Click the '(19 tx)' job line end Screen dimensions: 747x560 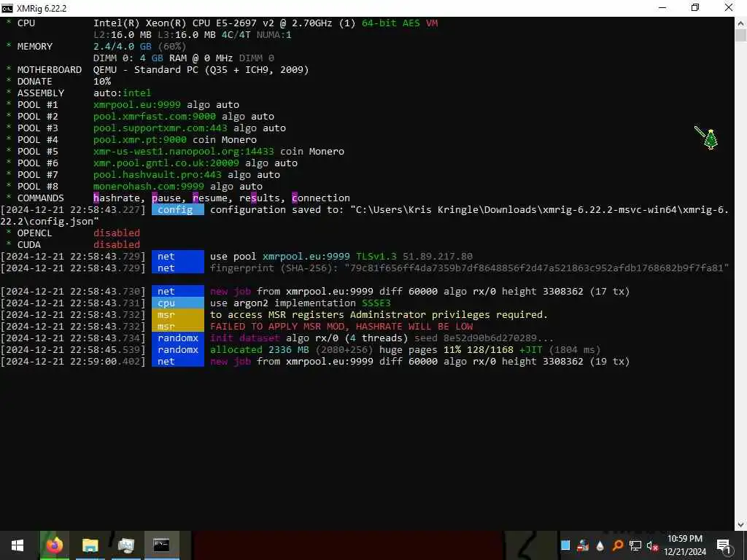tap(610, 362)
